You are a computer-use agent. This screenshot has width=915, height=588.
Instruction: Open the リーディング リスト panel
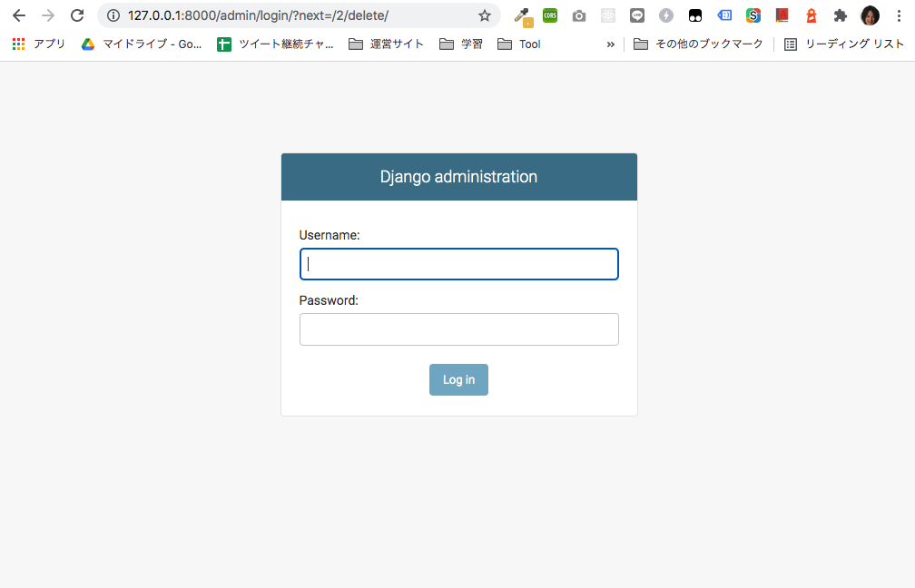point(844,44)
